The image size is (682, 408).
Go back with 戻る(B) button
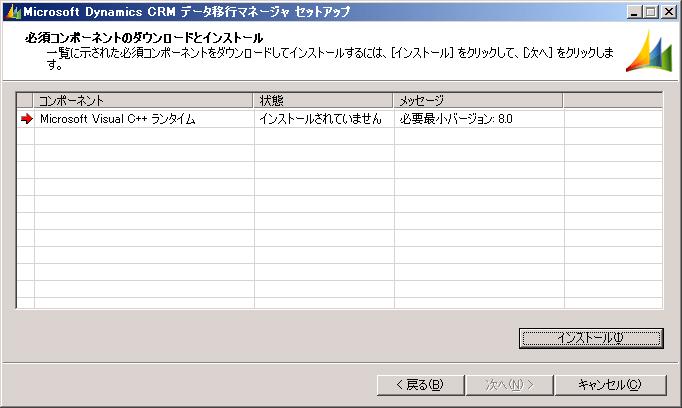click(x=421, y=385)
